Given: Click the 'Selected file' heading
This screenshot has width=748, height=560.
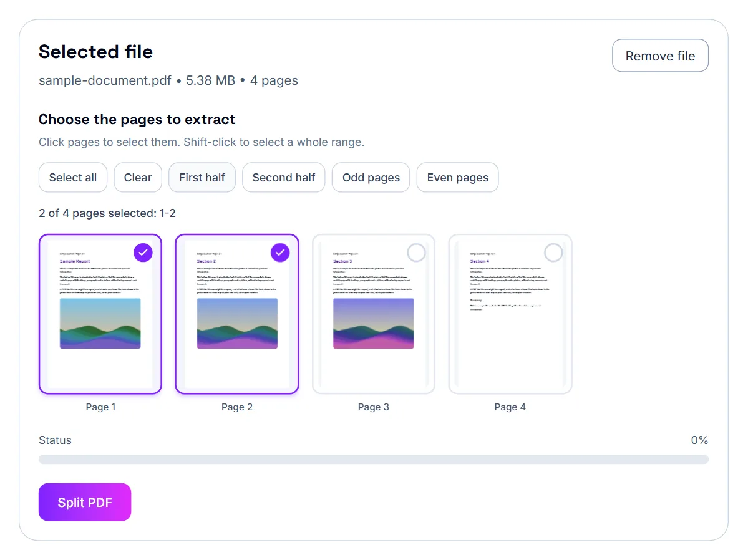Looking at the screenshot, I should (96, 52).
